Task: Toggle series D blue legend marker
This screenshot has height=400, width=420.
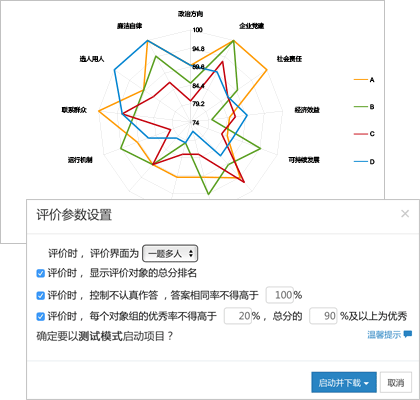Action: click(360, 162)
